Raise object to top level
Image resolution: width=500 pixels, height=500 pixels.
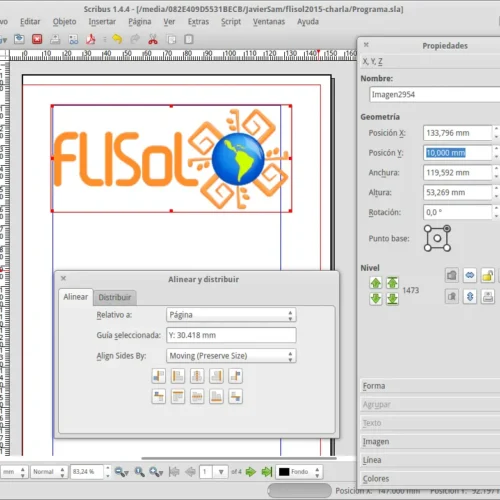click(x=392, y=283)
